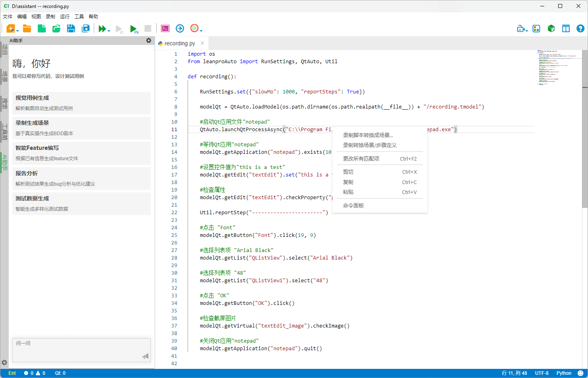Open AI assistant panel settings gear

(149, 41)
